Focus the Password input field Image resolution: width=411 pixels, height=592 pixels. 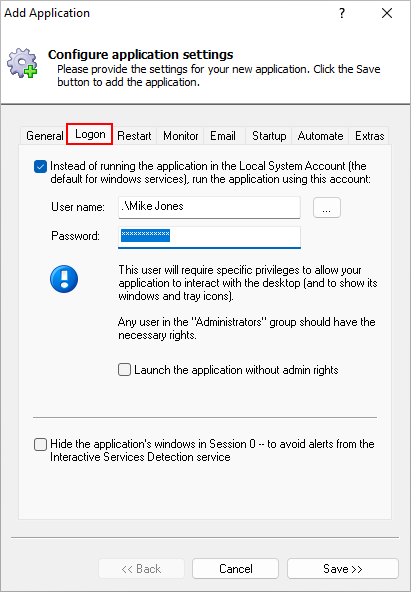(209, 237)
